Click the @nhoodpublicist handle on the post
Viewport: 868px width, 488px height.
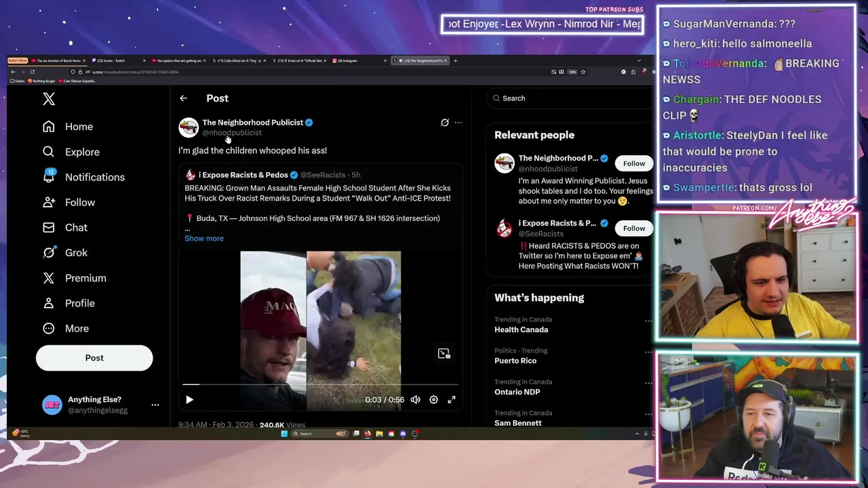pos(232,133)
